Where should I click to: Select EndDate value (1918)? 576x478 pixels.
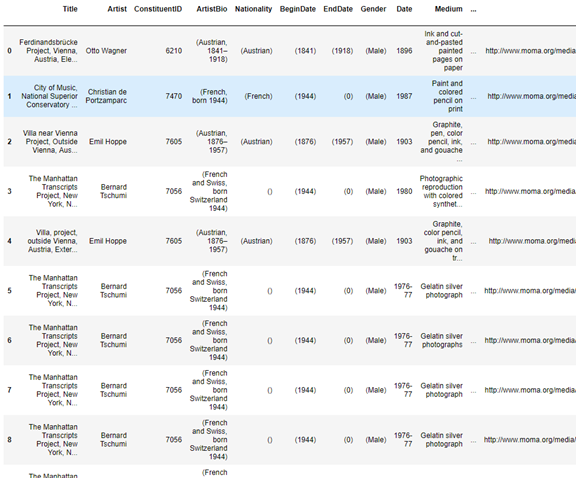pos(342,51)
